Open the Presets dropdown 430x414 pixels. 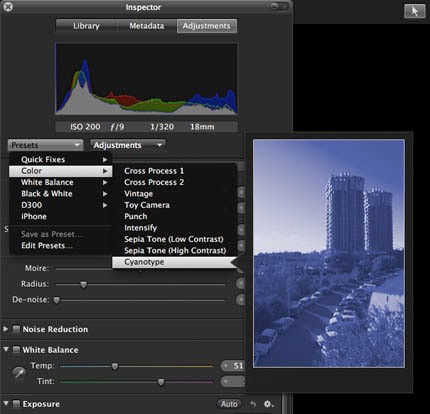coord(45,145)
